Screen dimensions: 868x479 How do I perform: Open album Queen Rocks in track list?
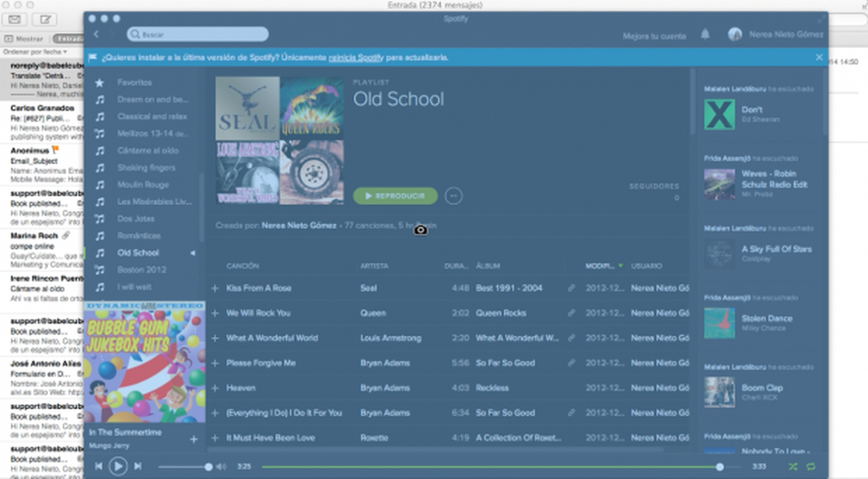[501, 313]
